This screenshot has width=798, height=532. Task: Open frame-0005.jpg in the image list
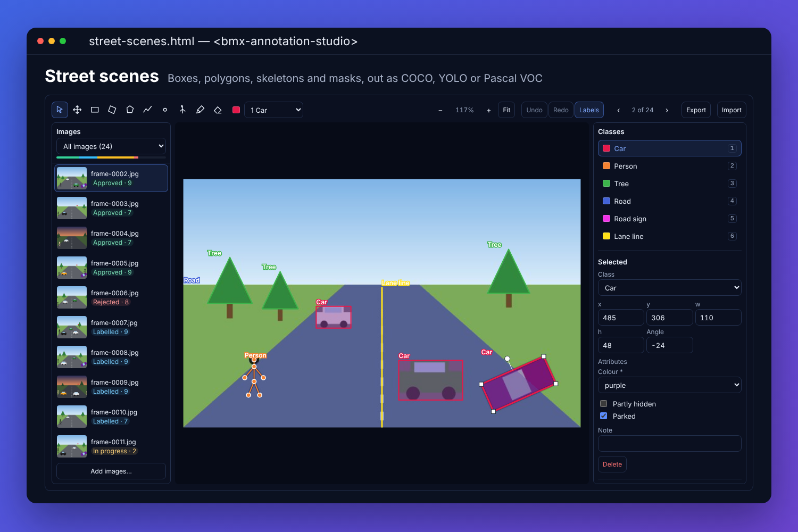point(111,268)
